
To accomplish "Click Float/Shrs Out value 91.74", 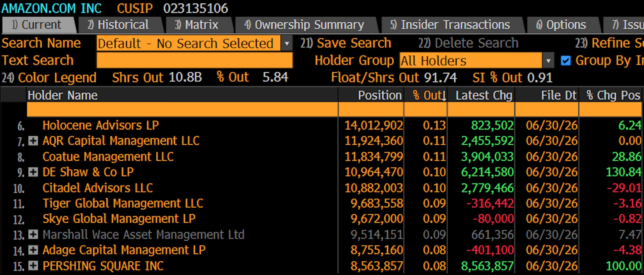I will pos(440,77).
